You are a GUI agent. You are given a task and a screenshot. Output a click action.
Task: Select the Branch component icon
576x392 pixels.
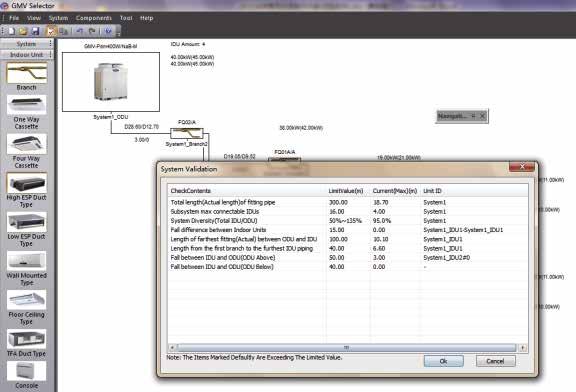27,73
